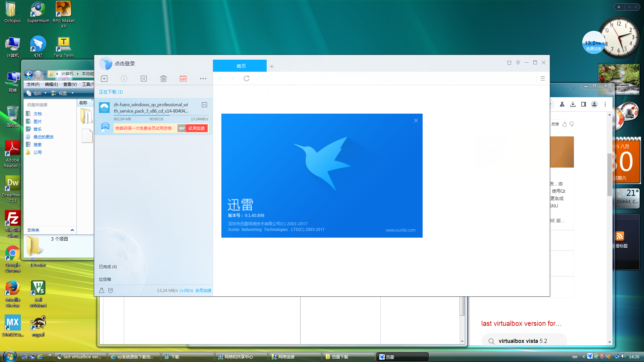This screenshot has height=362, width=644.
Task: Click the Chrome tab search chevron
Action: click(x=574, y=87)
